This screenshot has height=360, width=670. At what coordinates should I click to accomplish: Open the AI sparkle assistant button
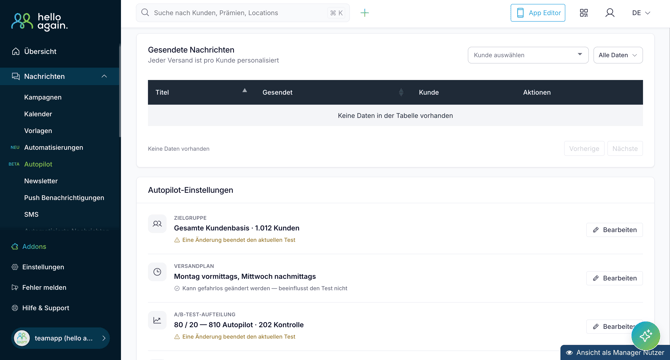[x=646, y=336]
